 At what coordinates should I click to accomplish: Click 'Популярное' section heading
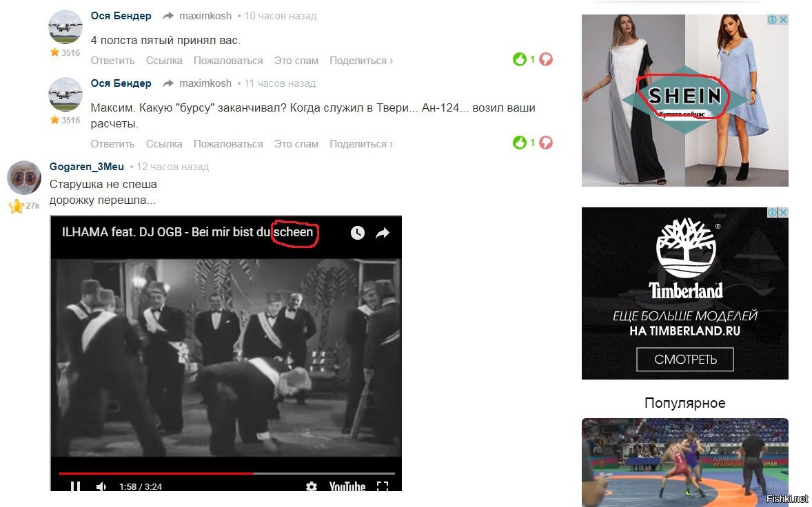684,403
